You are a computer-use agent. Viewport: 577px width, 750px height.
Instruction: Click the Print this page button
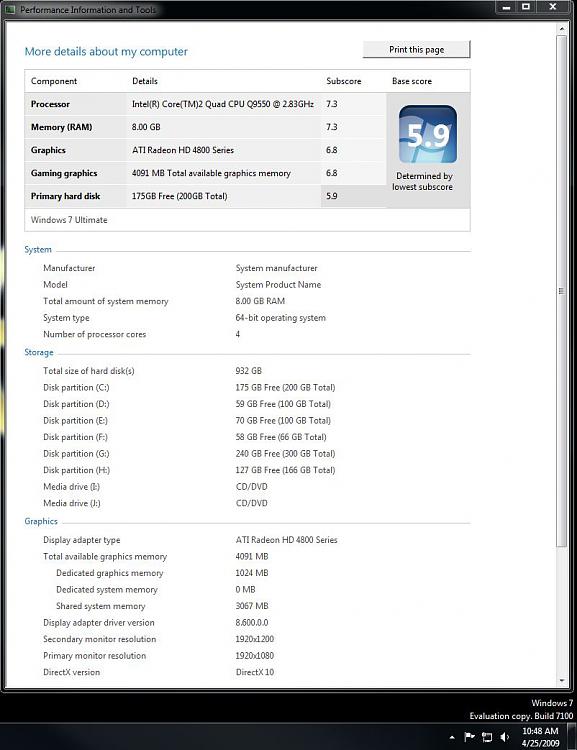[417, 49]
